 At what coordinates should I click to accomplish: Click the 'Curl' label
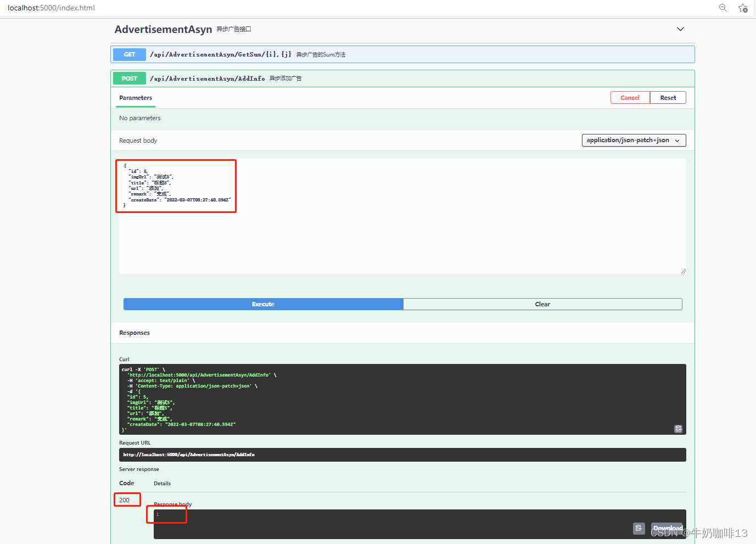(x=124, y=360)
